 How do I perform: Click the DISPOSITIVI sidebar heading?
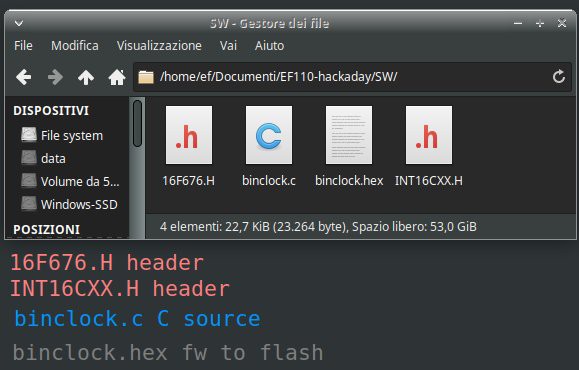51,110
